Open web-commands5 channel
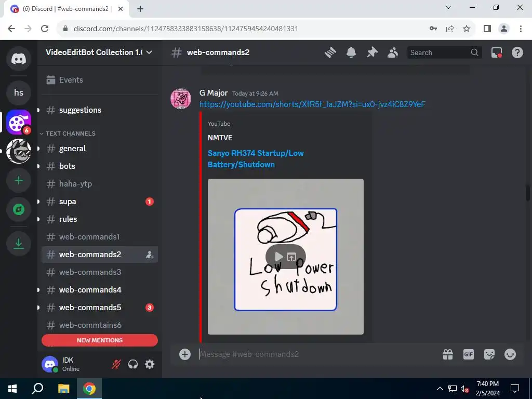 click(99, 308)
